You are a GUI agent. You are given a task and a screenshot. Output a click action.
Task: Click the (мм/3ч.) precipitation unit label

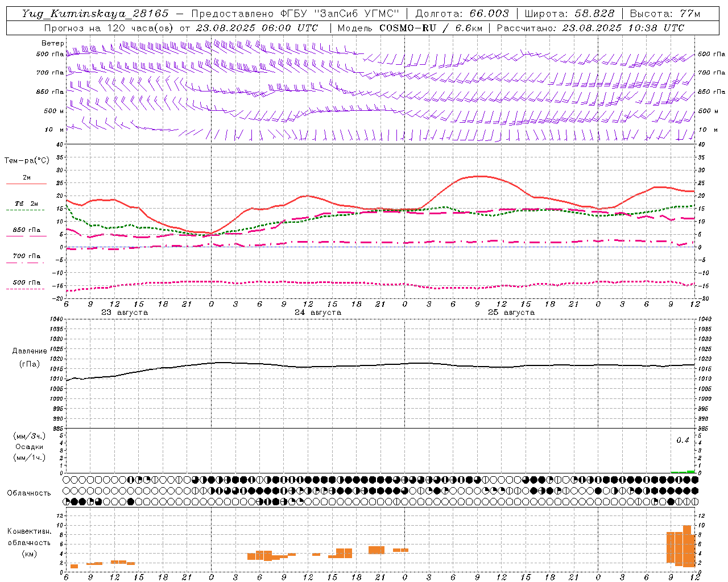pyautogui.click(x=30, y=436)
